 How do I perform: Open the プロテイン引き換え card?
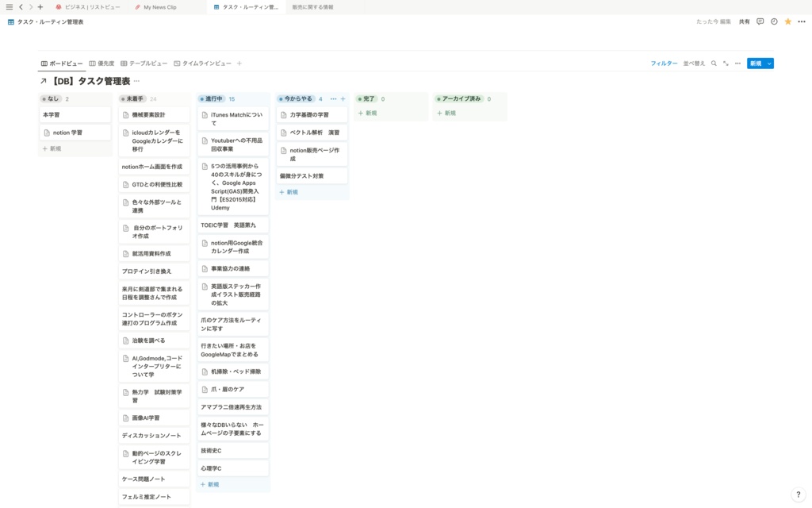(154, 271)
